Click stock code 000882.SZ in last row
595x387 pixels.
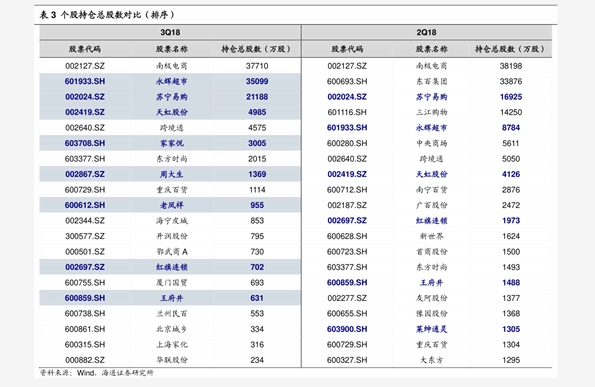point(85,360)
